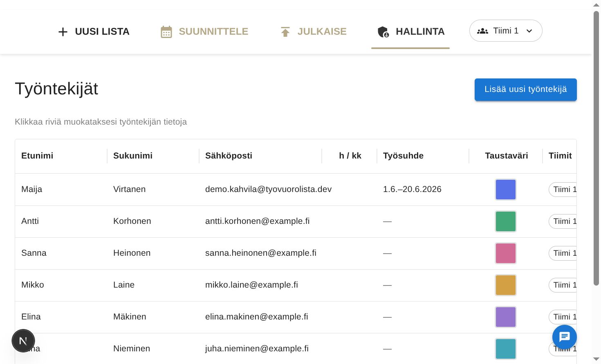Open the teal color swatch in Nieminen row

coord(506,349)
